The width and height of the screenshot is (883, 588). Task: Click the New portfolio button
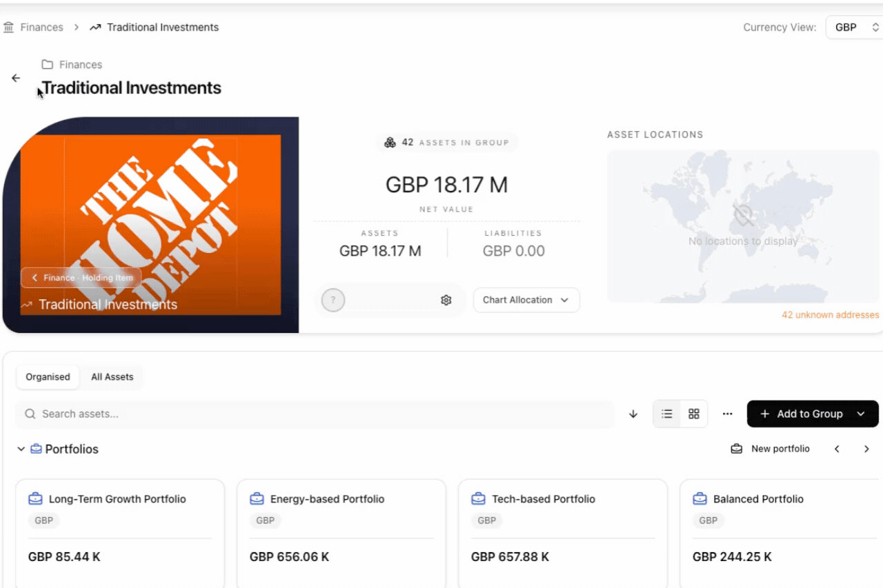pos(771,449)
